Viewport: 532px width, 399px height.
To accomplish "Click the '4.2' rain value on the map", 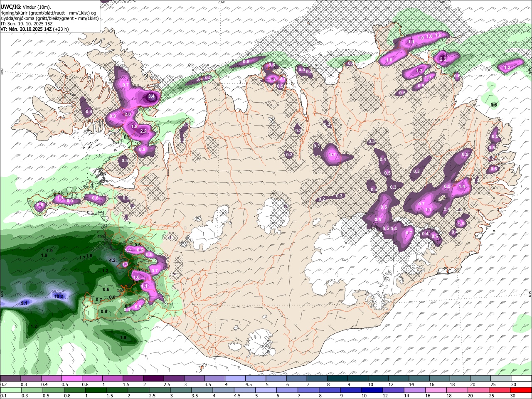I will tap(112, 260).
